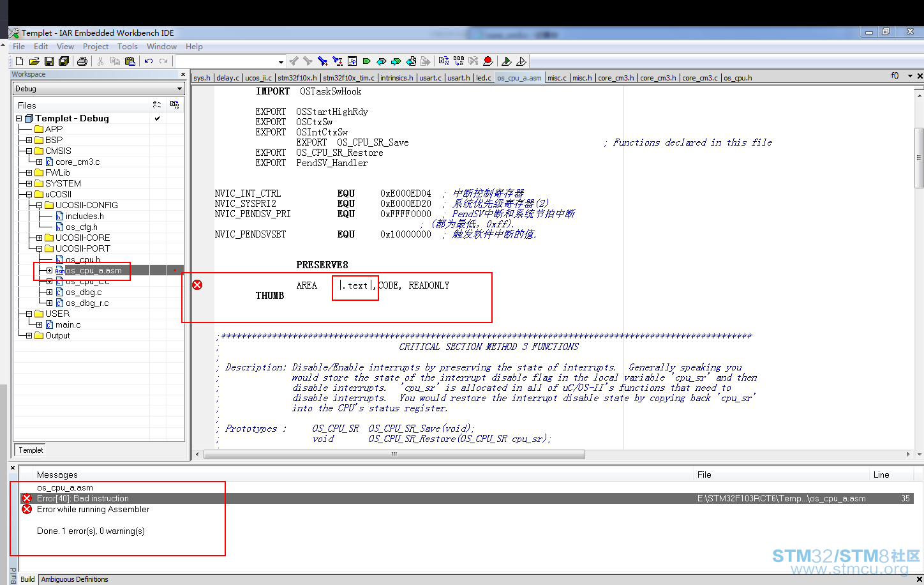The height and width of the screenshot is (585, 924).
Task: Open the Tools menu
Action: [128, 47]
